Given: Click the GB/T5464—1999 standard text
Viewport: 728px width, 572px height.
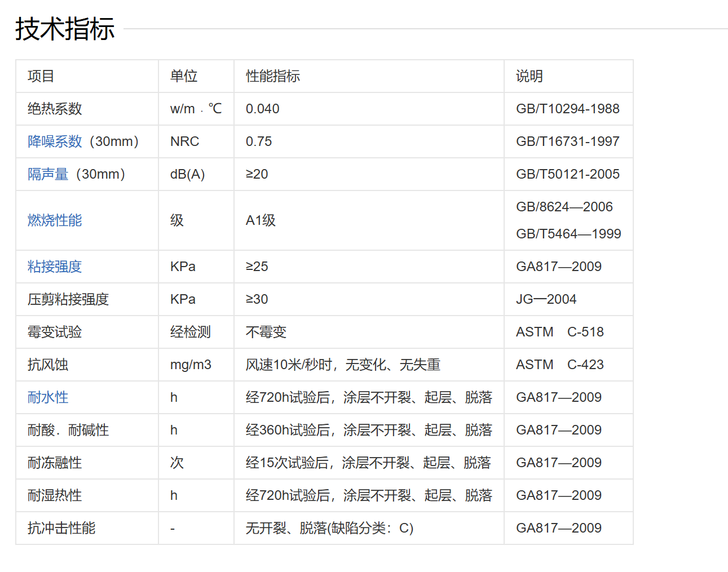Looking at the screenshot, I should [568, 234].
